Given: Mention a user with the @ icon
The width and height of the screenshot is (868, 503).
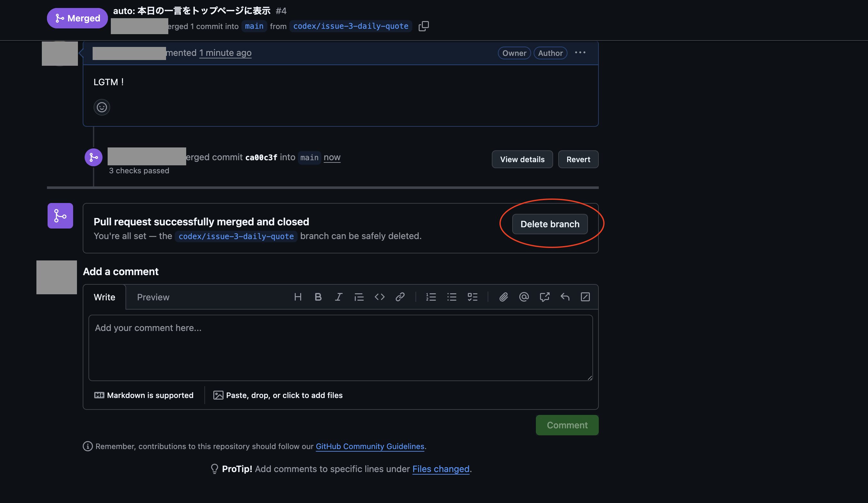Looking at the screenshot, I should pos(523,297).
